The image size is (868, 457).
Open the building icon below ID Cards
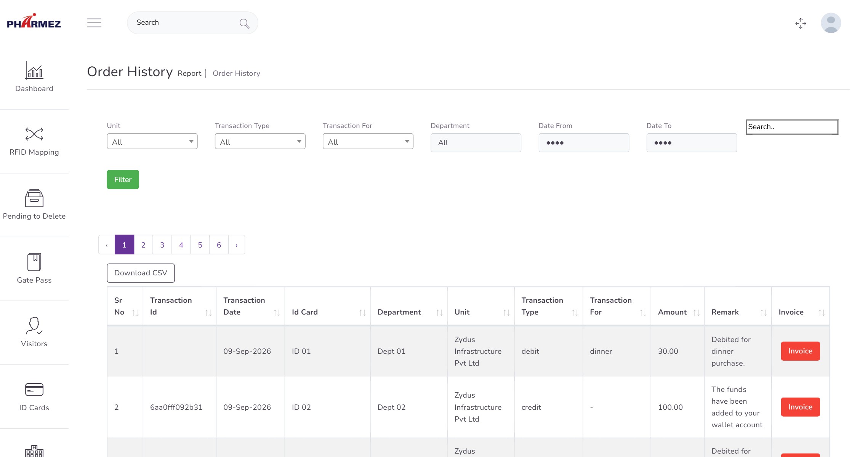(x=34, y=451)
